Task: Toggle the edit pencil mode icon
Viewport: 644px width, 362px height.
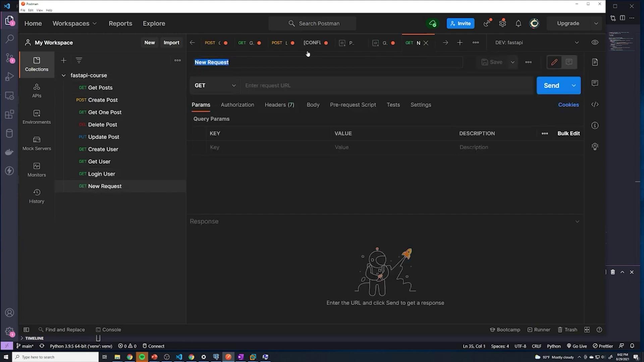Action: click(554, 62)
